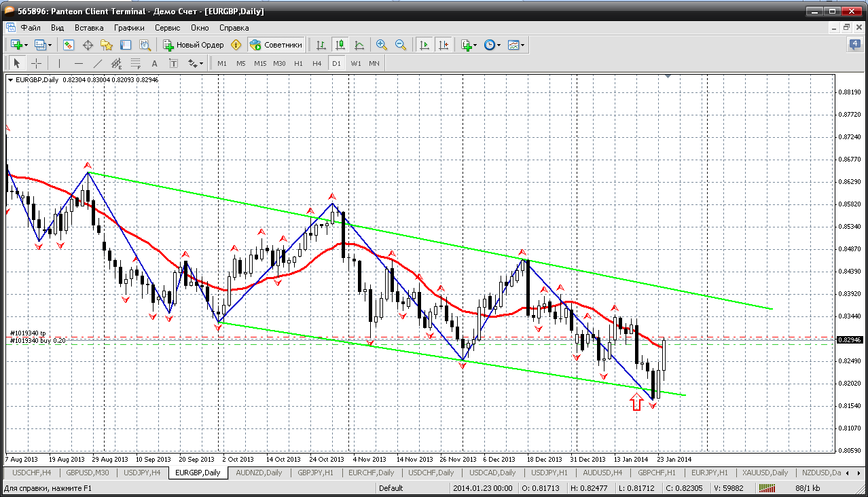Click the zoom out magnifier
This screenshot has width=868, height=497.
coord(401,45)
